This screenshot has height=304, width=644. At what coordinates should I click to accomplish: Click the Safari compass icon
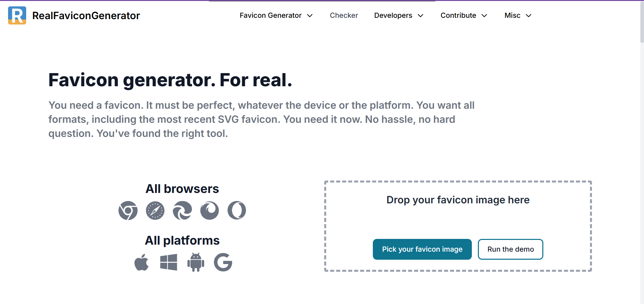[155, 211]
